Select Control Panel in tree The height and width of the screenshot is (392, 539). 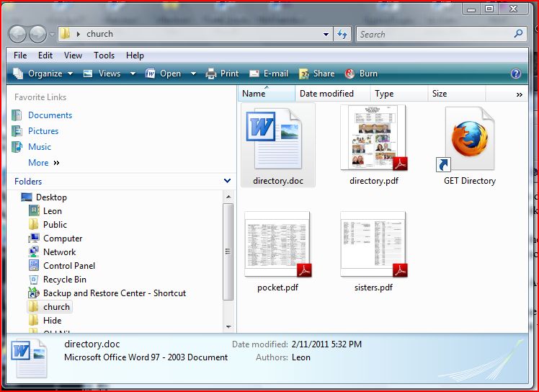click(69, 266)
